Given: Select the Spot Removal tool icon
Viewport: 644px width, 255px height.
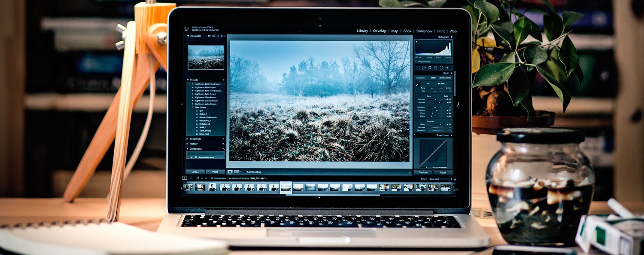Looking at the screenshot, I should point(423,68).
